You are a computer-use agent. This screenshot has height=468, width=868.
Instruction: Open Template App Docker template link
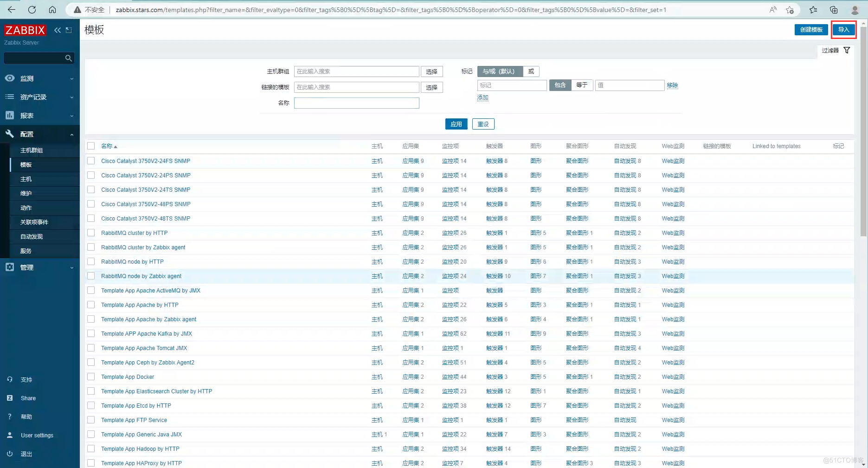pyautogui.click(x=128, y=377)
